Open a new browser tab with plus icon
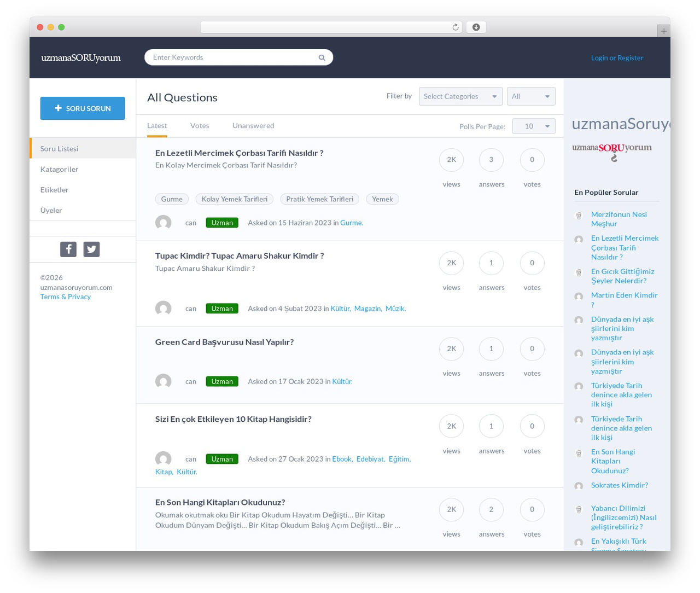Screen dimensions: 700x593 tap(663, 31)
